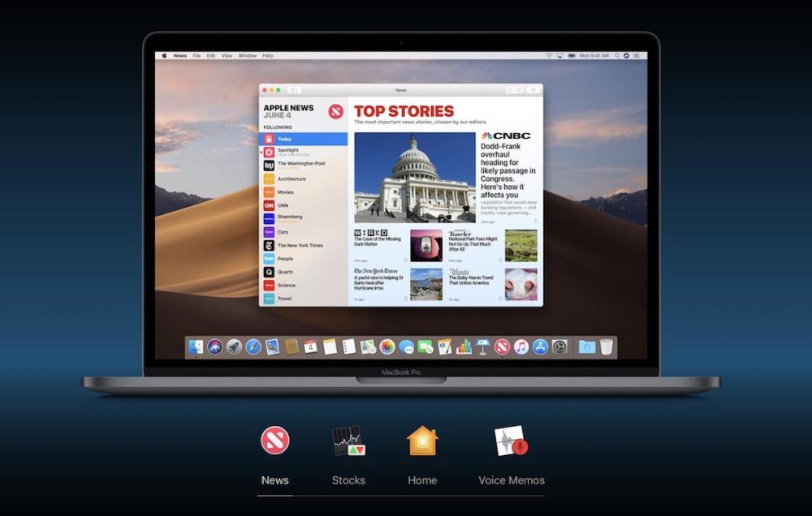Click the Siri icon in menu bar
This screenshot has width=812, height=516.
(x=626, y=55)
